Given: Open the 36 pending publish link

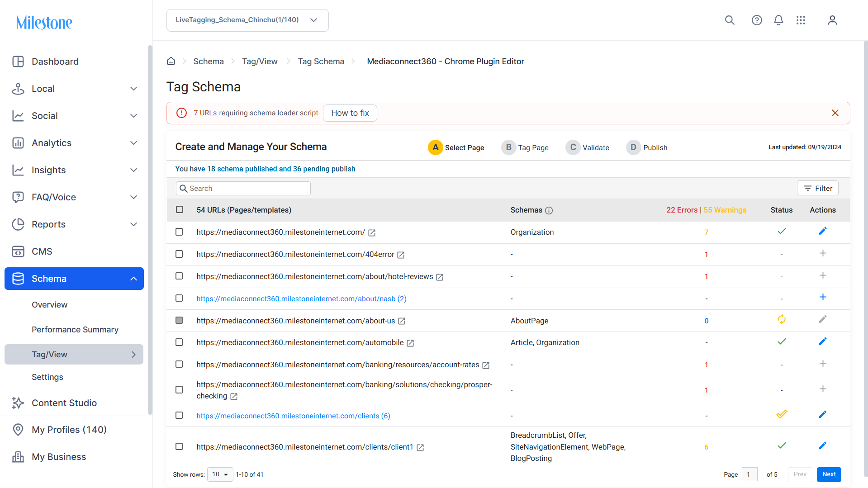Looking at the screenshot, I should click(297, 169).
